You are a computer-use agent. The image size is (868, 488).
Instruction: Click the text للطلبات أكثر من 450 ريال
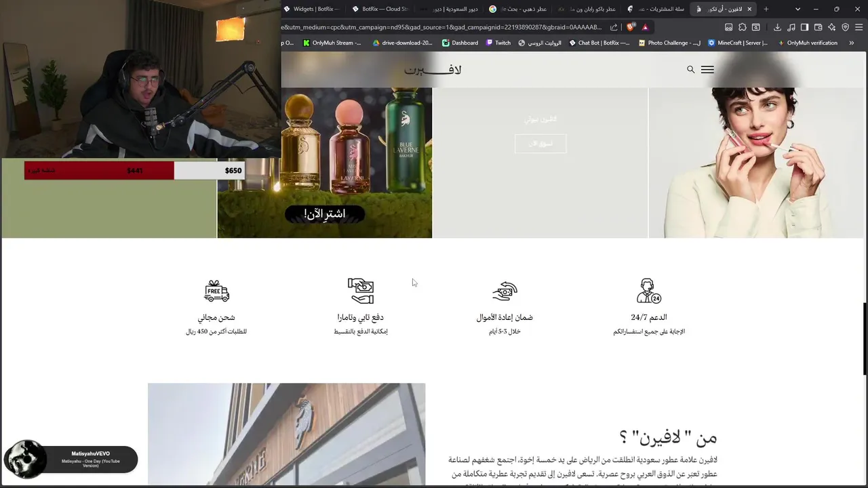coord(216,331)
